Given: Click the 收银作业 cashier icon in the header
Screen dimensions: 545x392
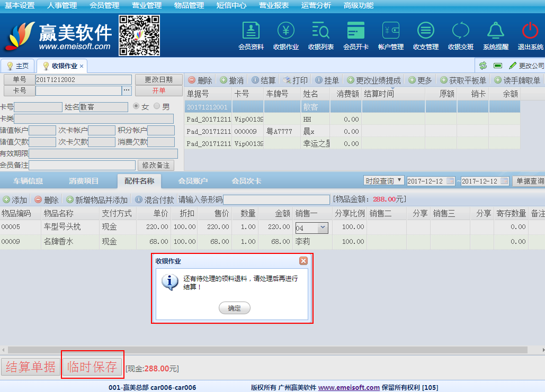Looking at the screenshot, I should click(x=286, y=31).
